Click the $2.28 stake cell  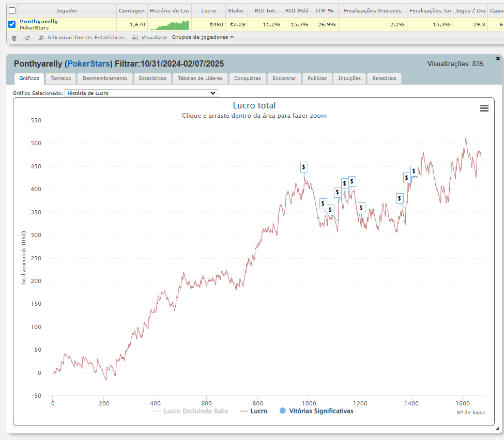pyautogui.click(x=238, y=25)
